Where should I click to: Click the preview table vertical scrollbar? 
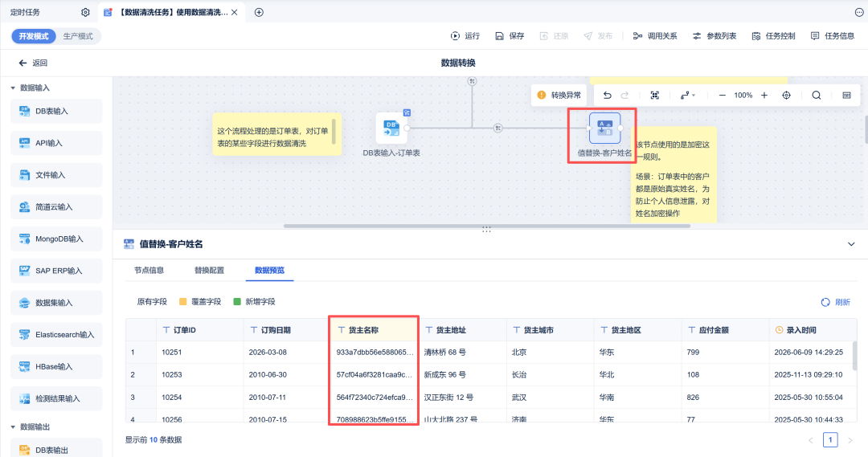click(x=854, y=356)
